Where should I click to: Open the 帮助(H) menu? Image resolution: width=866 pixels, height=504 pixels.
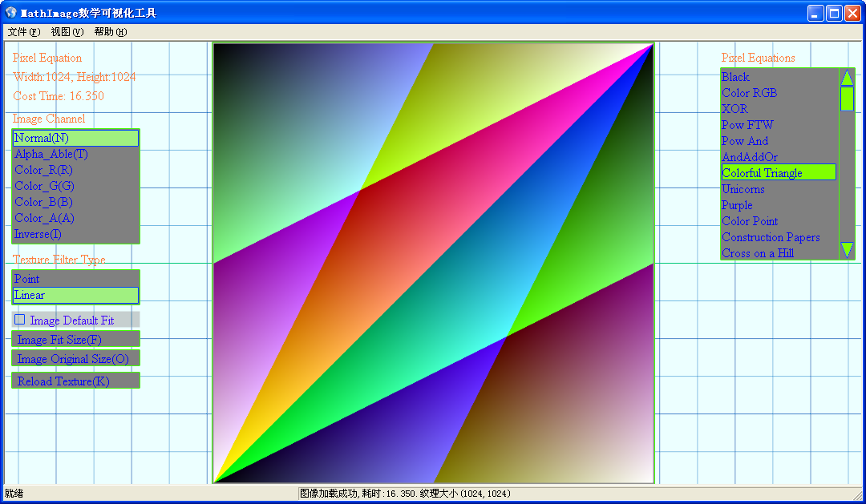111,32
